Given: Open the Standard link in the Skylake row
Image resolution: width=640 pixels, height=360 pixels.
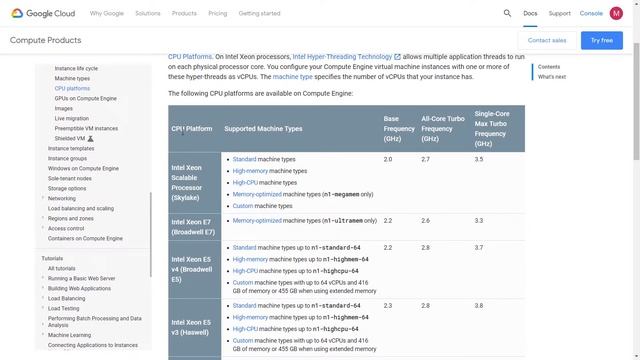Looking at the screenshot, I should click(x=244, y=160).
